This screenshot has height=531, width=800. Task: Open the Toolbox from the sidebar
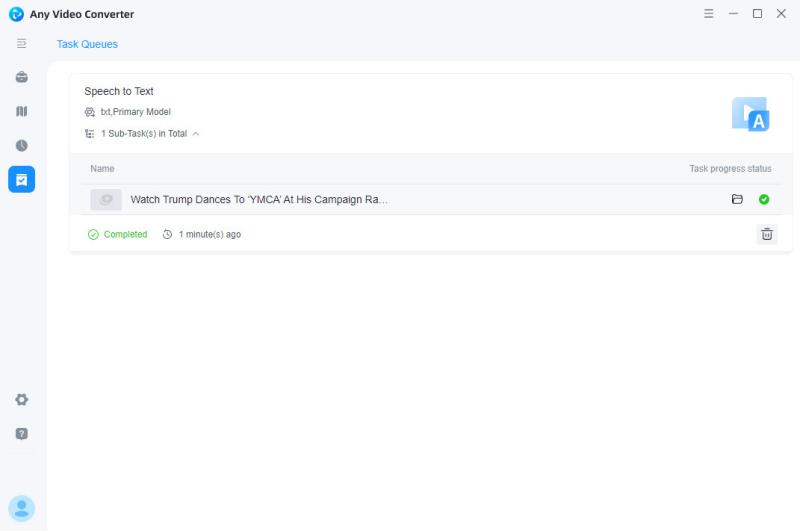(x=22, y=77)
